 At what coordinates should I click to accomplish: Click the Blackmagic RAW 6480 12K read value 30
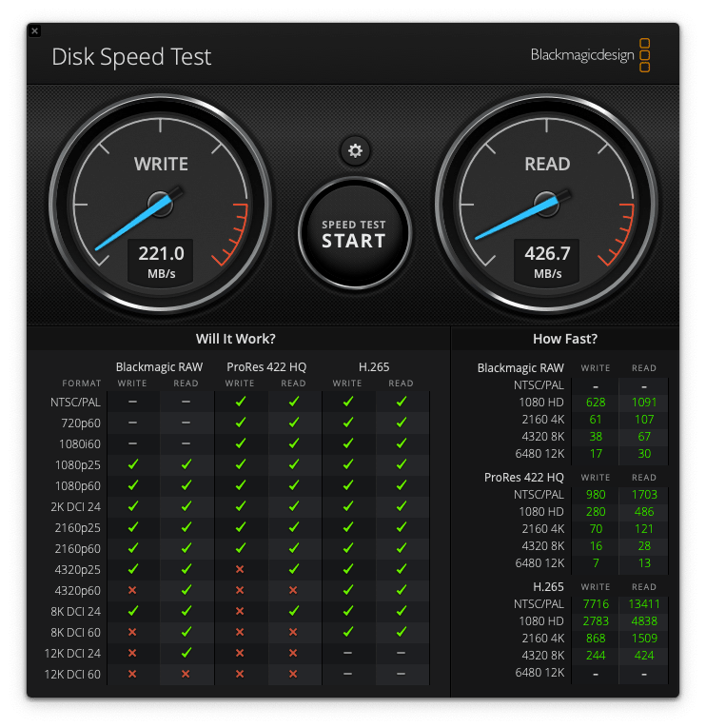click(644, 454)
